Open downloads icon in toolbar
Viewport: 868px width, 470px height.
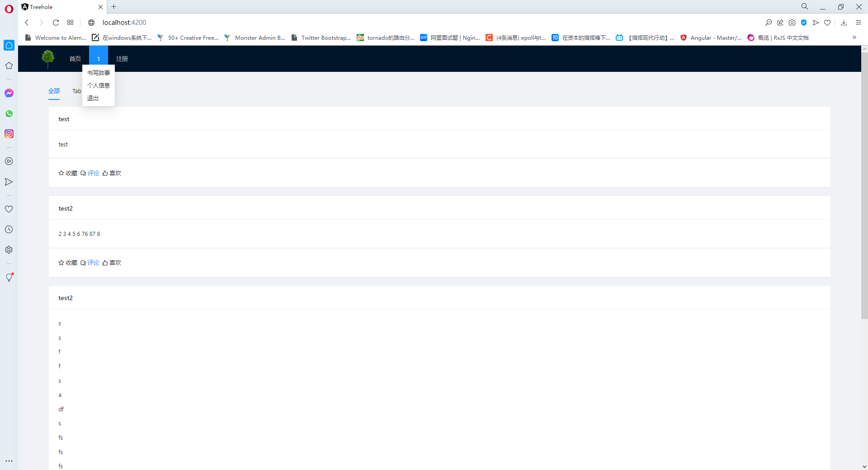point(844,23)
